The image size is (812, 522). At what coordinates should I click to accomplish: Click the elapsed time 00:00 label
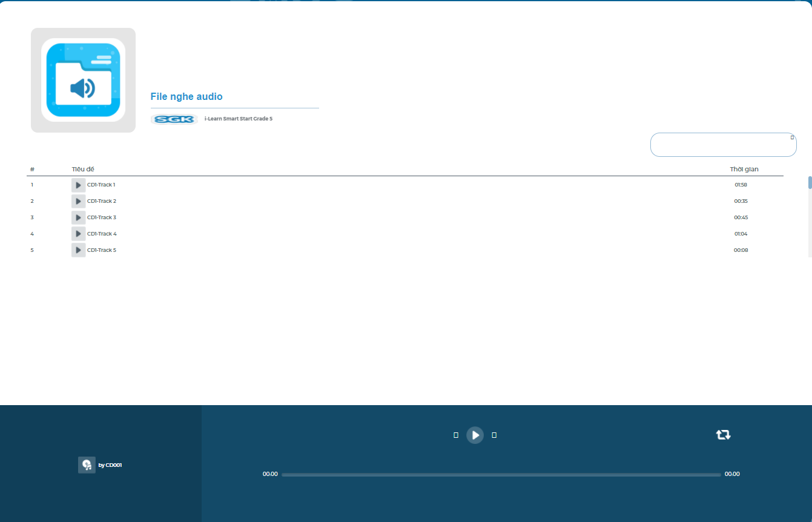pos(270,474)
